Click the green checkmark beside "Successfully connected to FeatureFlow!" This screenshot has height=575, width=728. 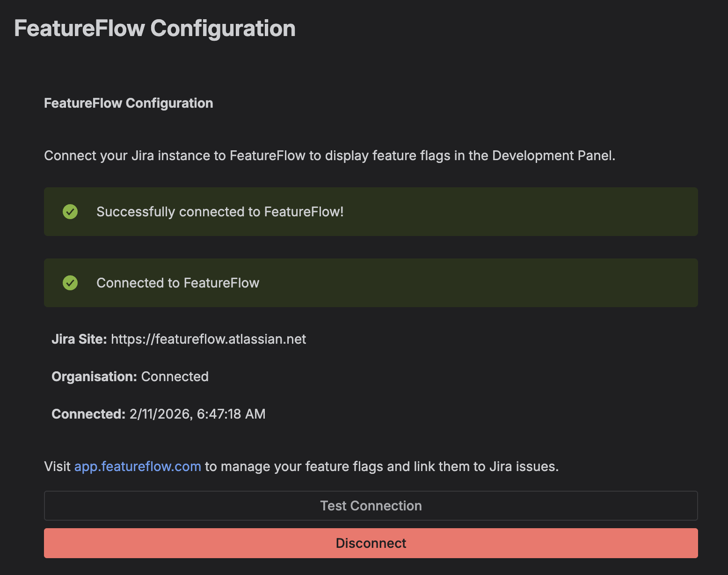70,212
